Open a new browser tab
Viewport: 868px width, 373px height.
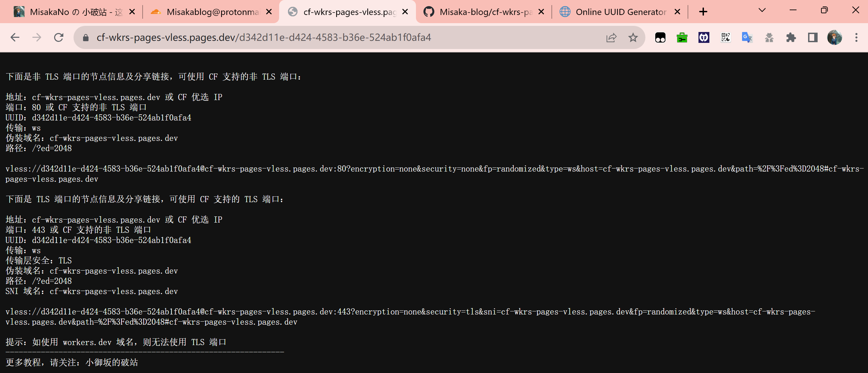pos(703,12)
